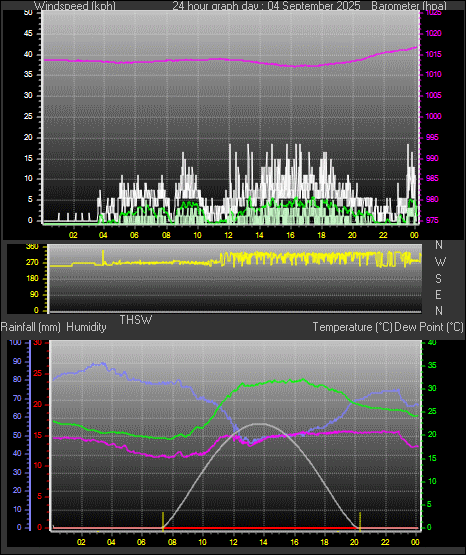
Task: Click the 45 windspeed axis value
Action: coord(28,33)
